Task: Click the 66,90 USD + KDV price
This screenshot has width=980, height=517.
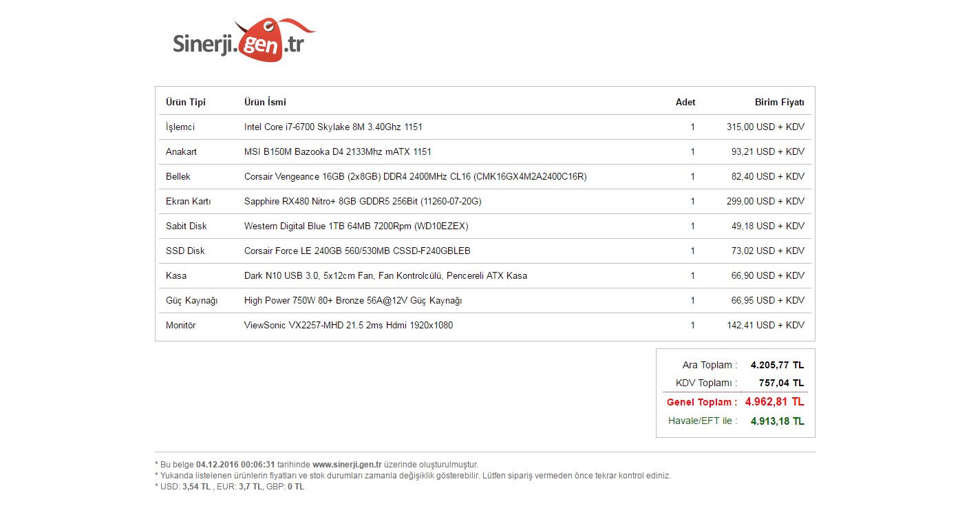Action: [x=768, y=276]
